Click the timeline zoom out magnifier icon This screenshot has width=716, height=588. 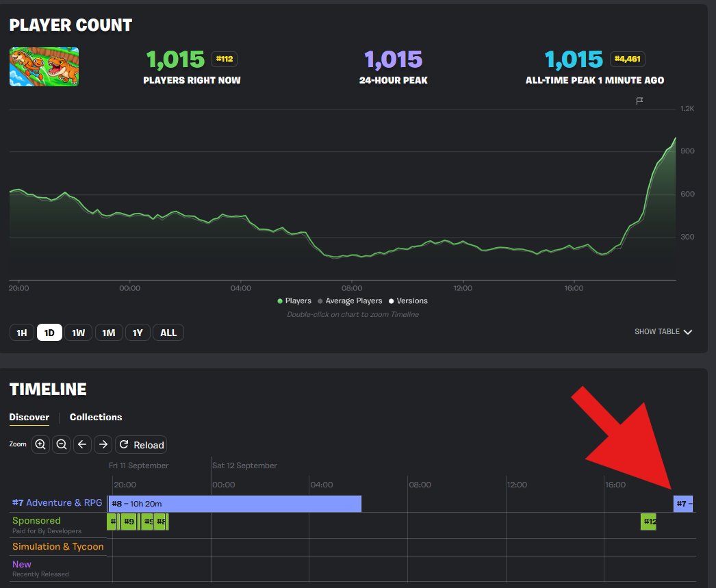coord(61,445)
